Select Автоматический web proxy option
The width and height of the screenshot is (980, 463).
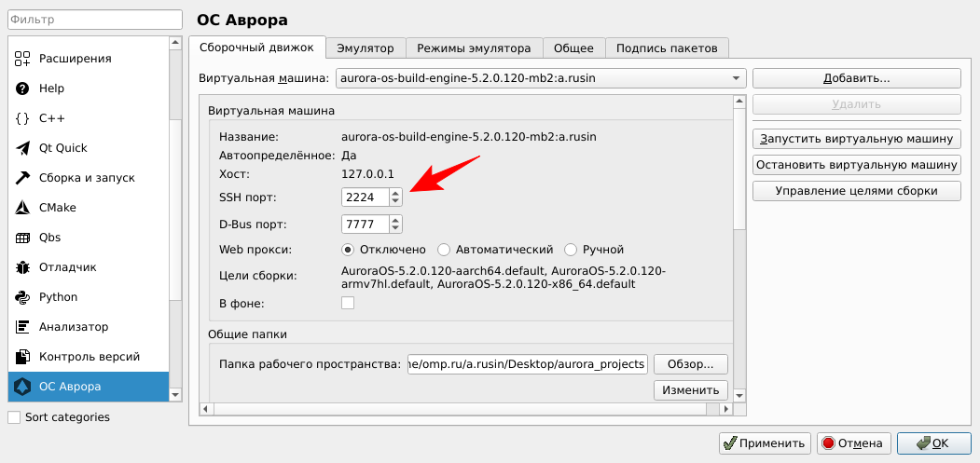pos(444,250)
